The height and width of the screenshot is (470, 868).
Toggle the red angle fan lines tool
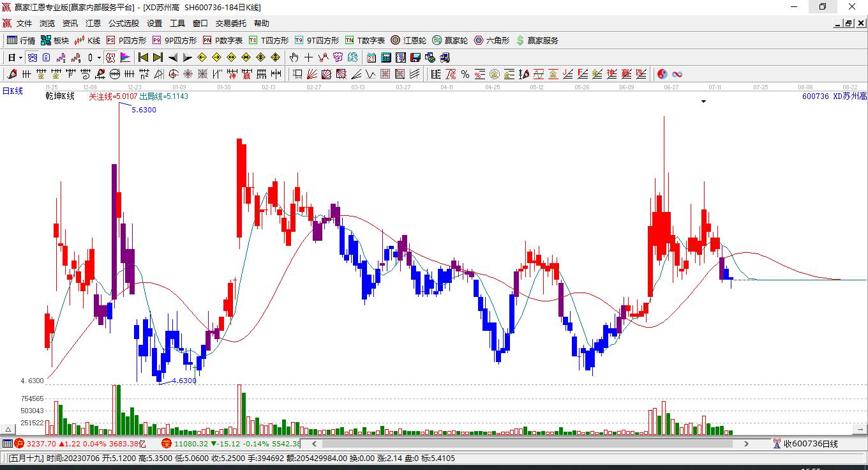312,74
